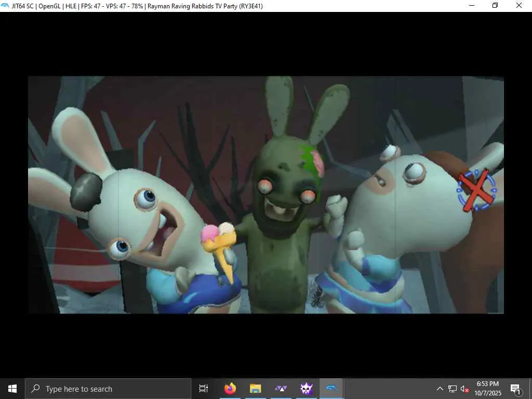Launch Firefox from the taskbar
The height and width of the screenshot is (399, 532).
tap(230, 389)
